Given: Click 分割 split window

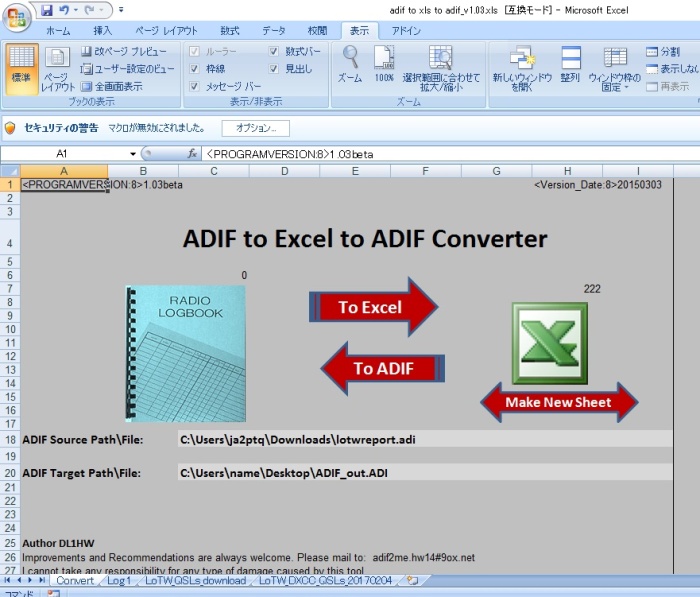Looking at the screenshot, I should (x=663, y=52).
